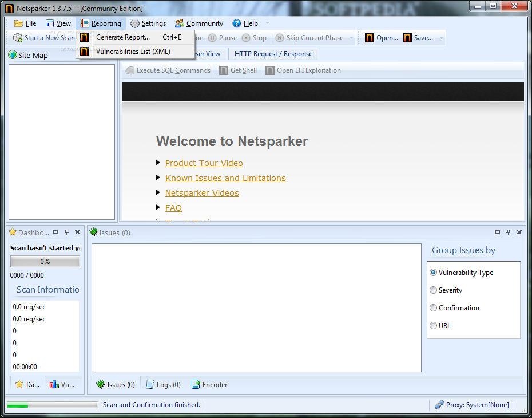Open the Community menu
The image size is (532, 418).
[x=199, y=23]
